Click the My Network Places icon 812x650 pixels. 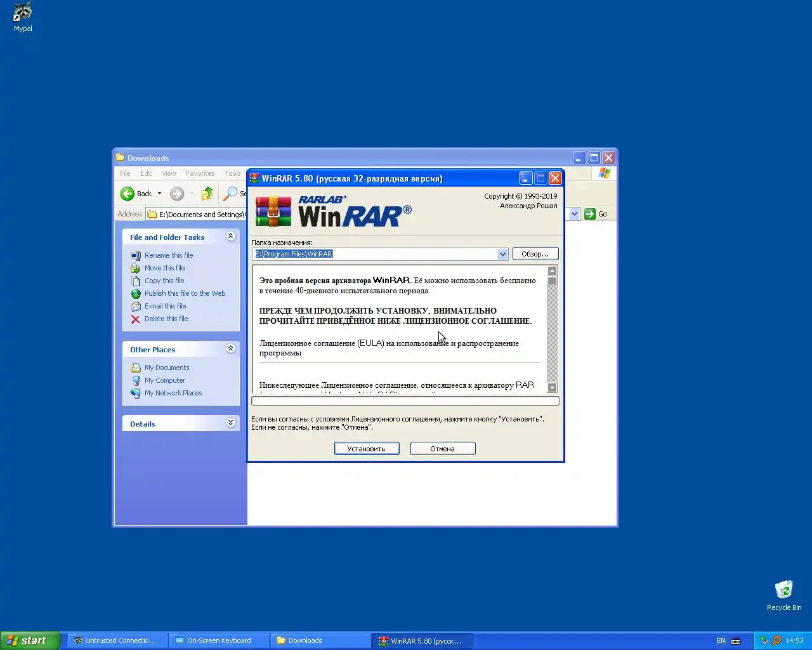click(135, 394)
